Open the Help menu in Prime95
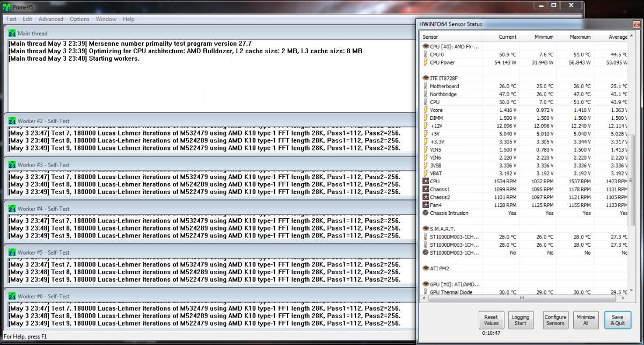The image size is (644, 345). tap(129, 19)
